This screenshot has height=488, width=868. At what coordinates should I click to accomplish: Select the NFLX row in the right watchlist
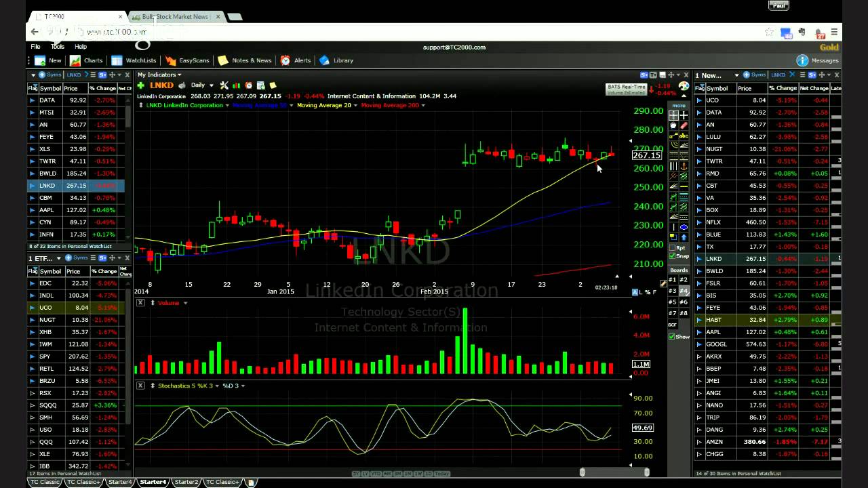pos(767,222)
